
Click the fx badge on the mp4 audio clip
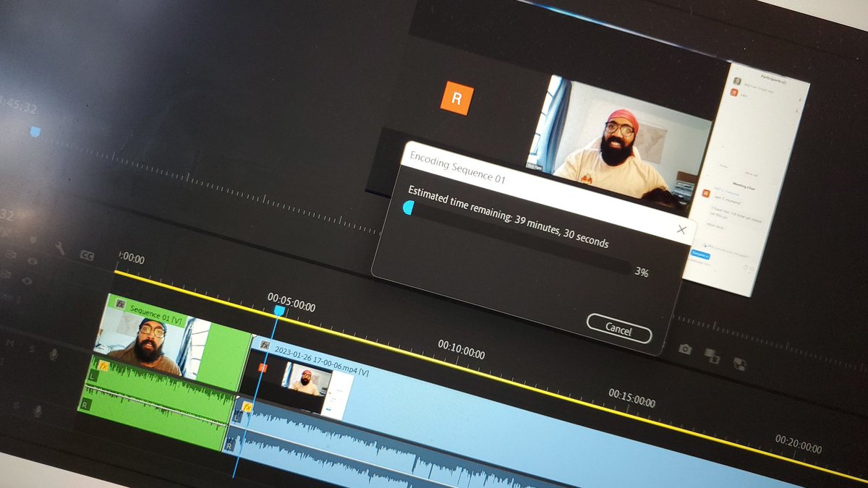[x=247, y=408]
